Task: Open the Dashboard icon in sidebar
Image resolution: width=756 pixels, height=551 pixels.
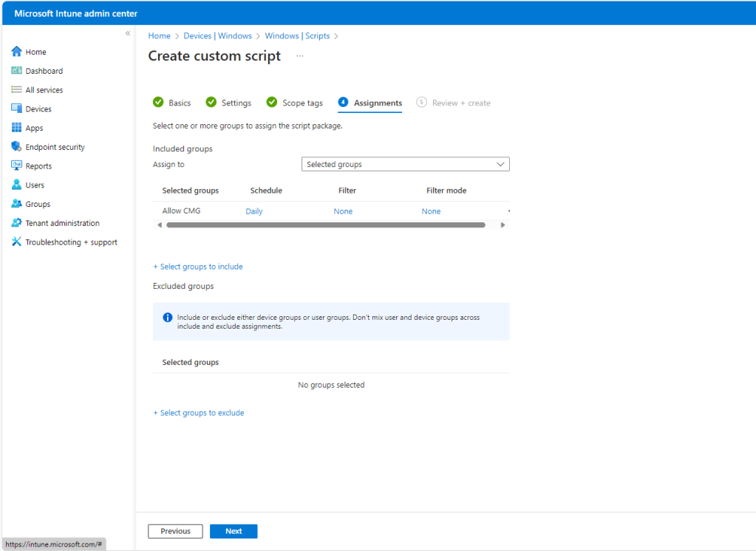Action: click(x=17, y=71)
